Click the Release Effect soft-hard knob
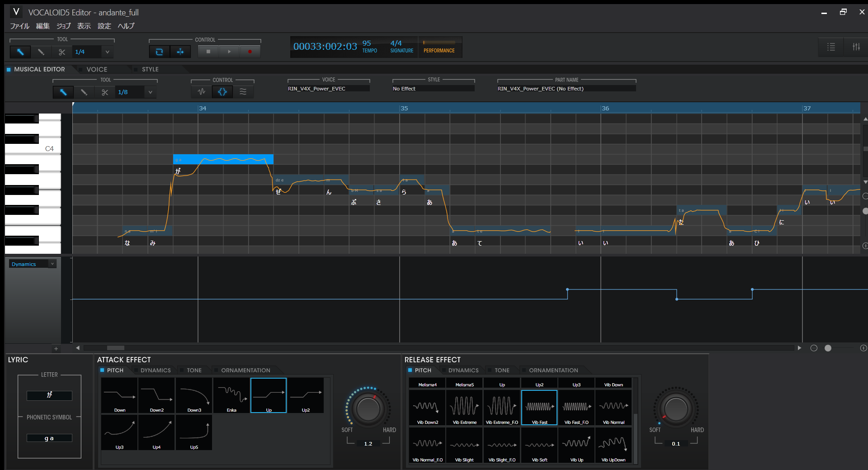 [x=676, y=409]
